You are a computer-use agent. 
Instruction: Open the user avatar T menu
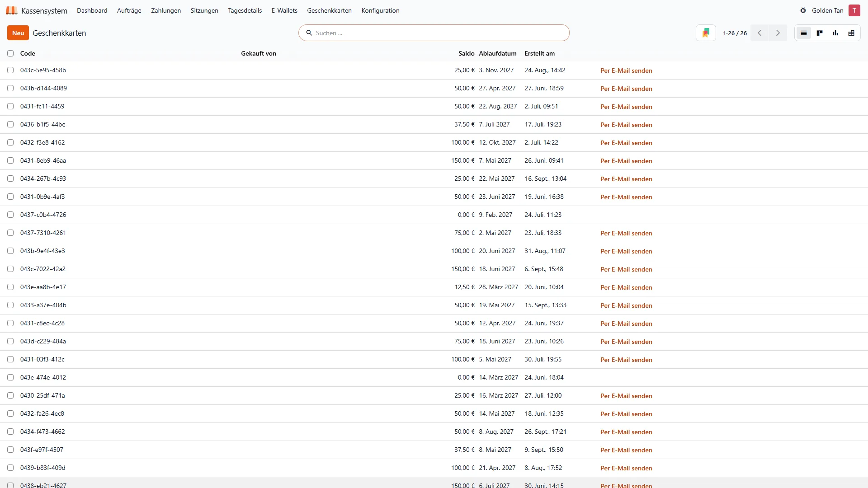point(854,10)
